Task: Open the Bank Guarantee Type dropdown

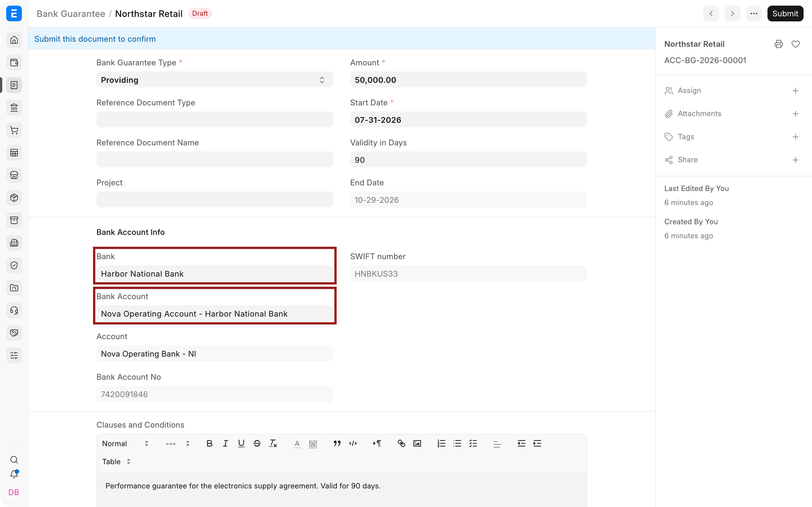Action: coord(215,80)
